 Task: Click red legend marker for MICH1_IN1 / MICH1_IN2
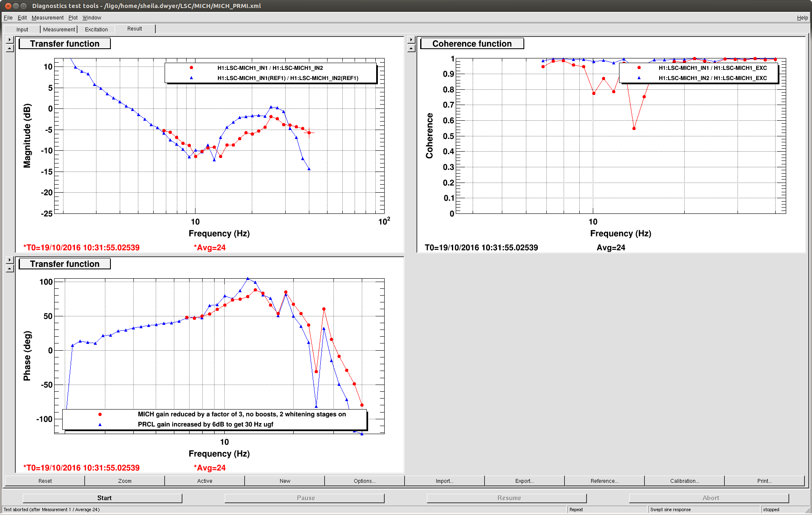191,68
